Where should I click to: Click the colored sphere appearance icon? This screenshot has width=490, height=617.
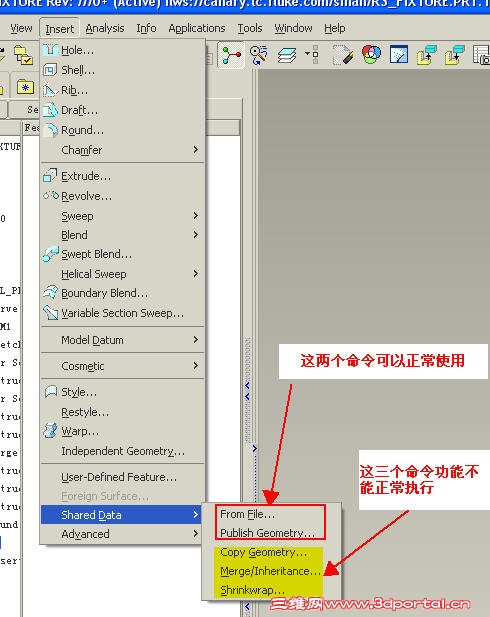371,54
